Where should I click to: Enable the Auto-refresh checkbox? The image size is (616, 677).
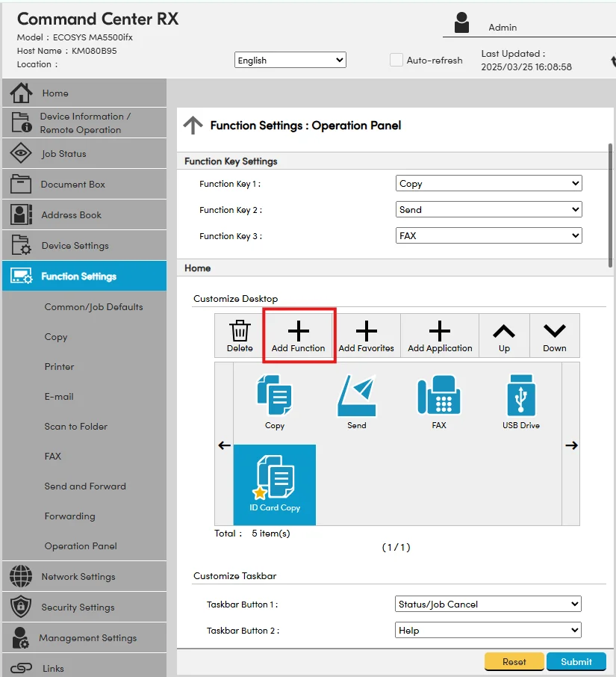click(x=396, y=60)
